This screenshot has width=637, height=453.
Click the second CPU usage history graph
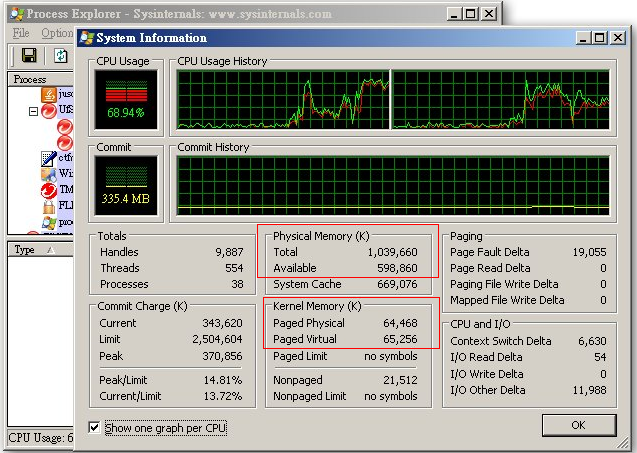[500, 100]
